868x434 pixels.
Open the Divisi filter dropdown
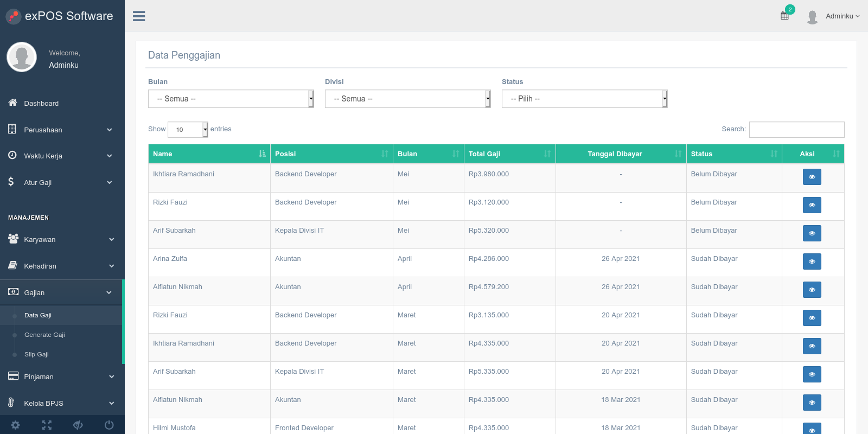coord(408,99)
